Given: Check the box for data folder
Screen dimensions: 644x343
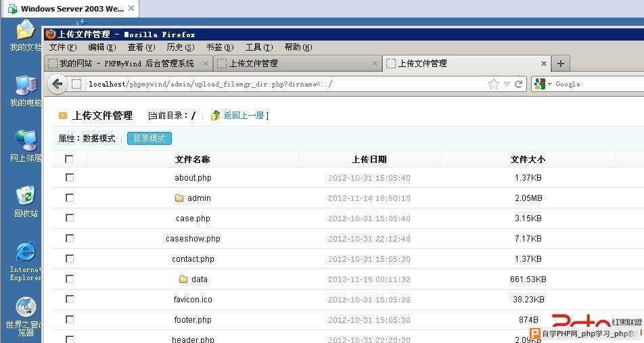Looking at the screenshot, I should [70, 279].
